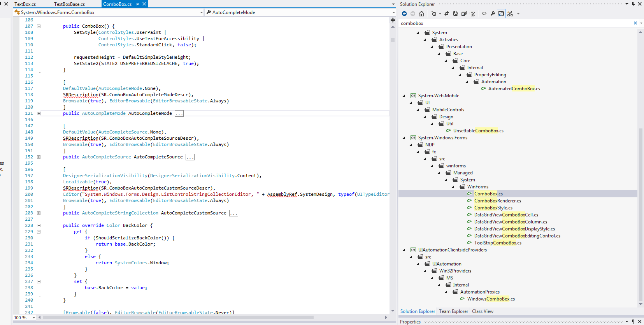Open Properties via the wrench icon
This screenshot has height=325, width=644.
pos(493,14)
